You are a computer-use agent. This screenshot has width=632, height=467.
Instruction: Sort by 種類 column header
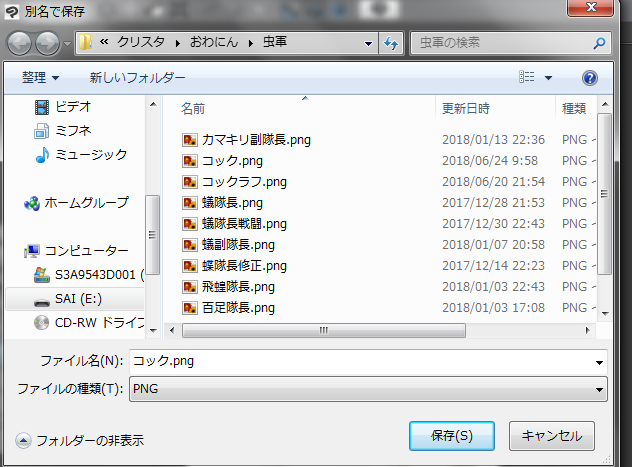coord(575,108)
